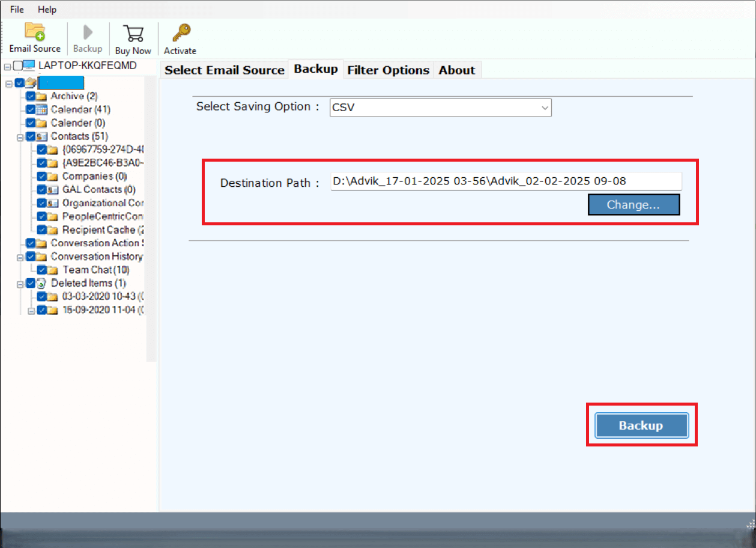Viewport: 756px width, 548px height.
Task: Click the Contacts (51) contact card icon
Action: 41,136
